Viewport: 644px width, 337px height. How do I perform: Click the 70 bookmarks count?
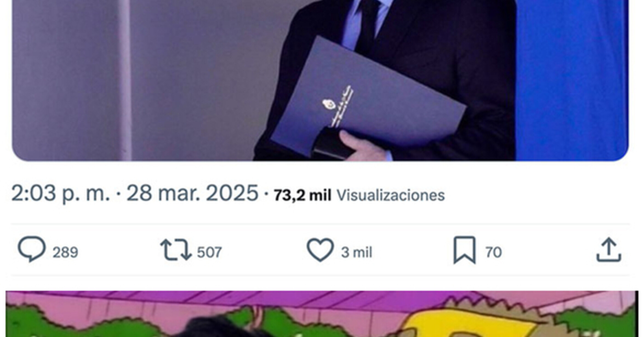point(494,252)
